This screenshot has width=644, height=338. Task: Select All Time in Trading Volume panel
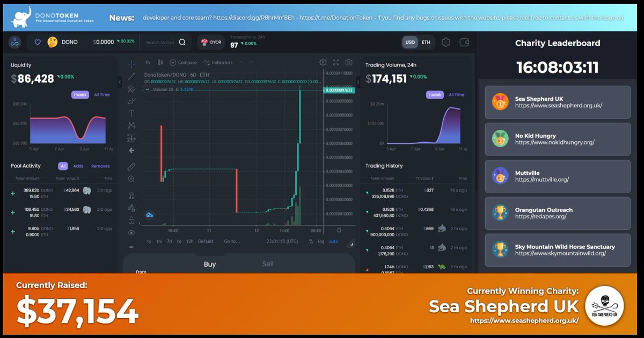click(x=457, y=94)
